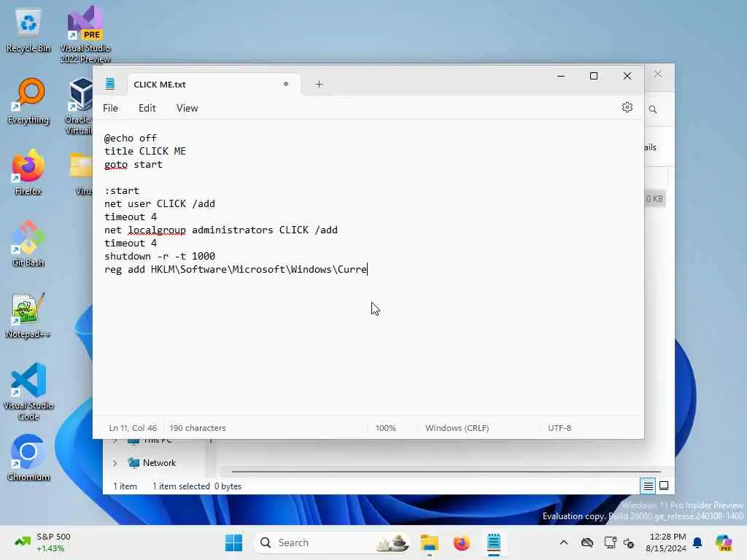Click the 'title CLICK ME' line
The width and height of the screenshot is (747, 560).
point(145,151)
